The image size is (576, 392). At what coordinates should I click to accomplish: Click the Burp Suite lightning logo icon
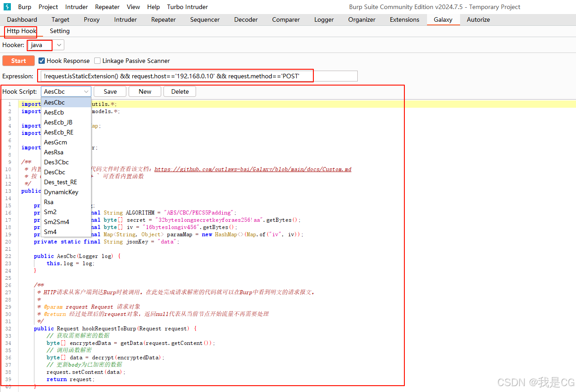(7, 7)
